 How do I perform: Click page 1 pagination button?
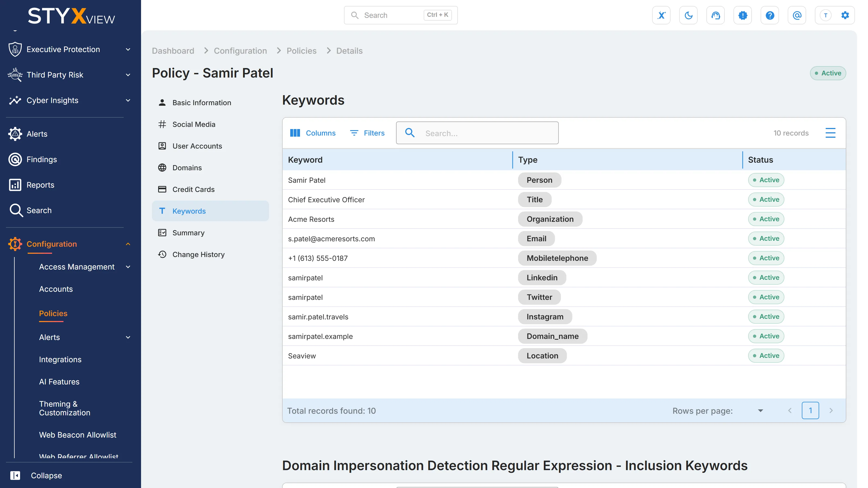pos(810,410)
